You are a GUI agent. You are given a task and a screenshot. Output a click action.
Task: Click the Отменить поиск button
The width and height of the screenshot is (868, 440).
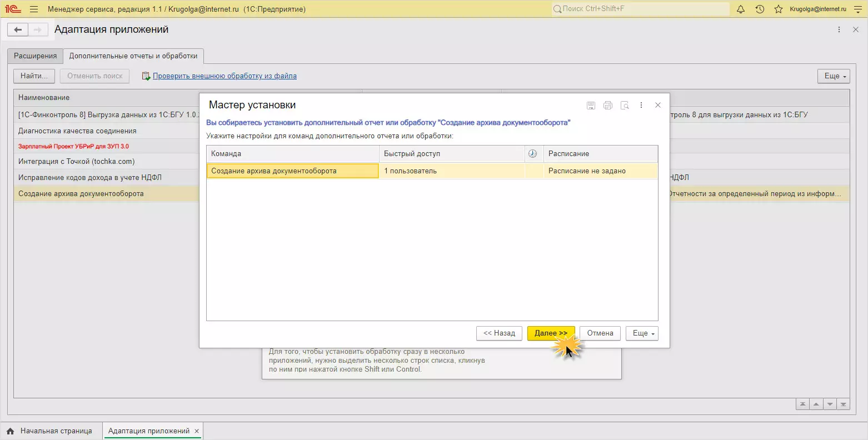[95, 76]
